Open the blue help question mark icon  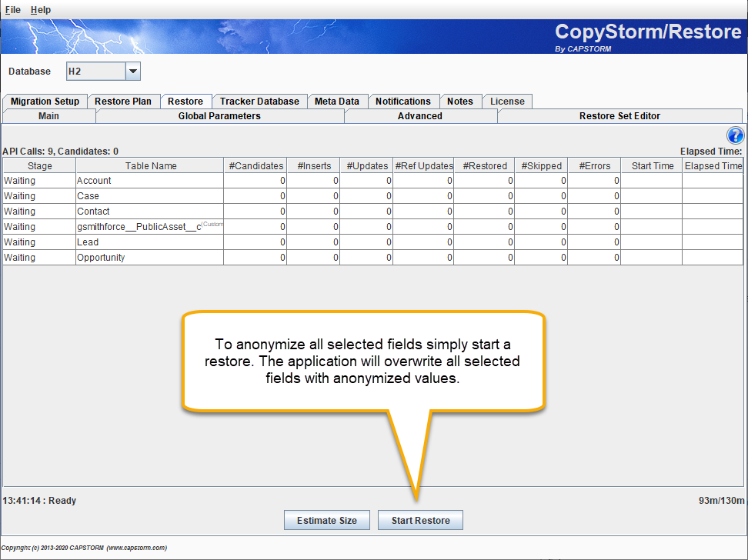point(735,135)
